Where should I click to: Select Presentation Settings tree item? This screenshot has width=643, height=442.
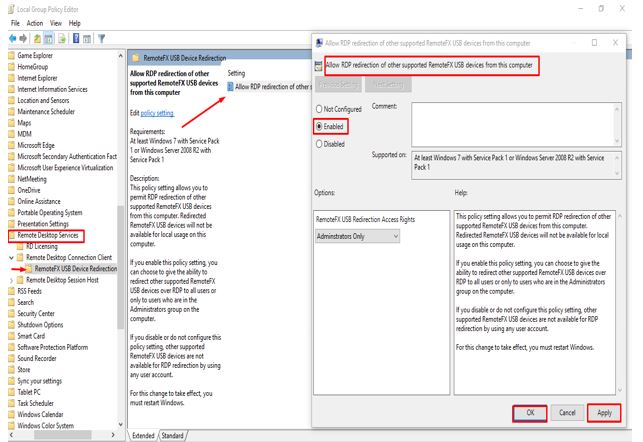click(43, 224)
